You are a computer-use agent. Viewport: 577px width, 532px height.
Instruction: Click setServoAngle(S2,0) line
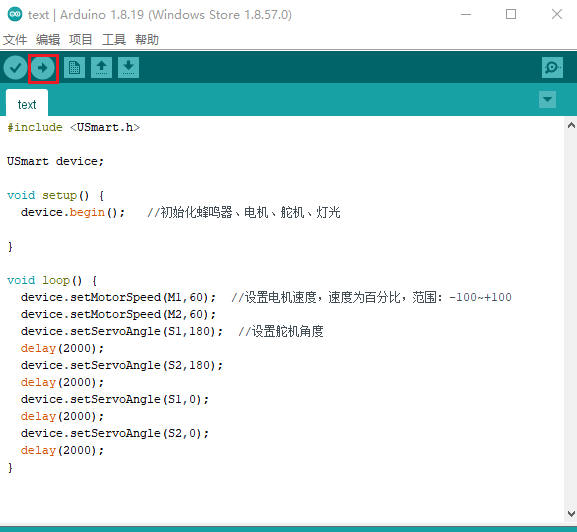coord(115,433)
